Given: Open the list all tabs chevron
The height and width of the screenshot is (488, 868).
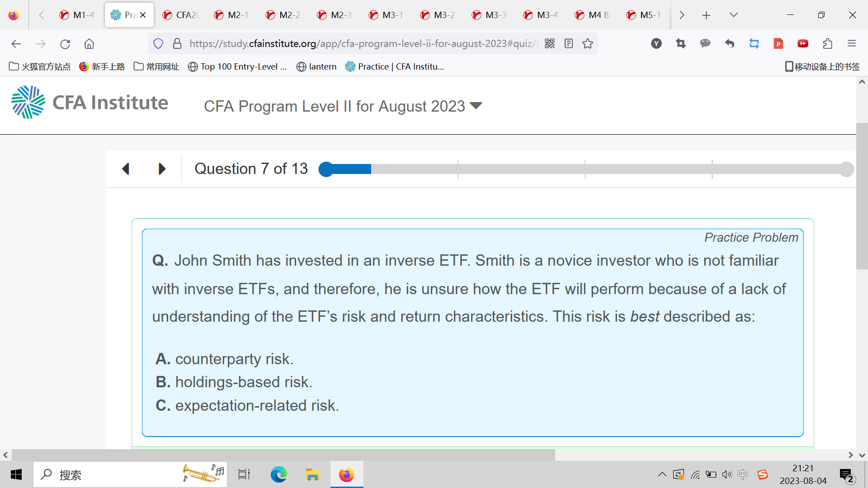Looking at the screenshot, I should coord(734,15).
